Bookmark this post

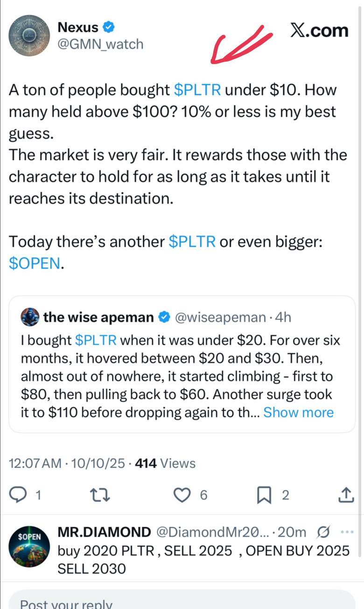(264, 495)
